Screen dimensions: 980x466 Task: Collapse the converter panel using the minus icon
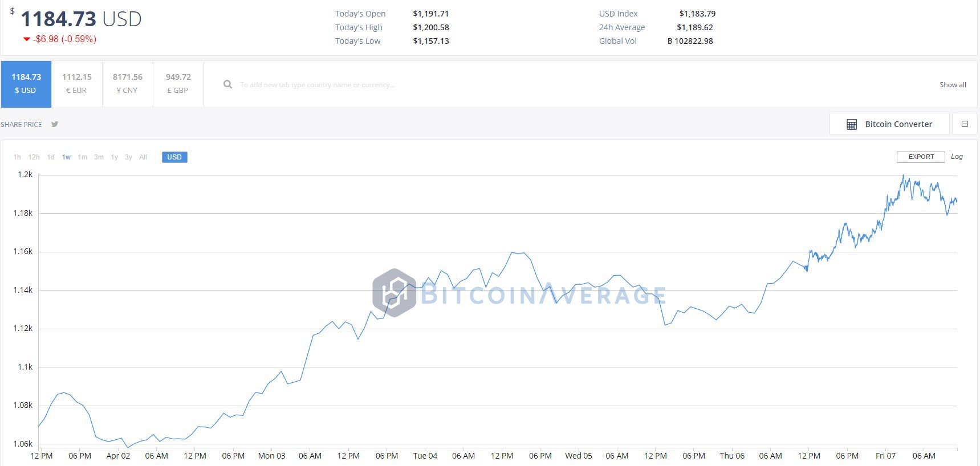point(965,124)
